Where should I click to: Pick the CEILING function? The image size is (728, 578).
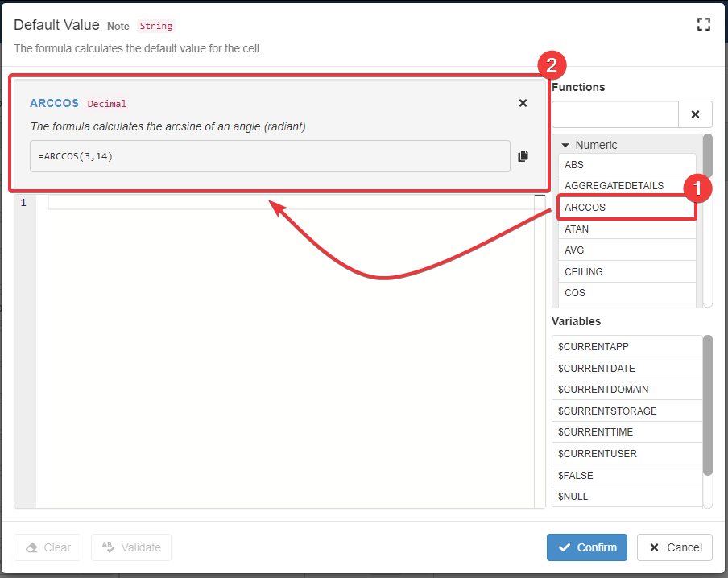coord(627,272)
